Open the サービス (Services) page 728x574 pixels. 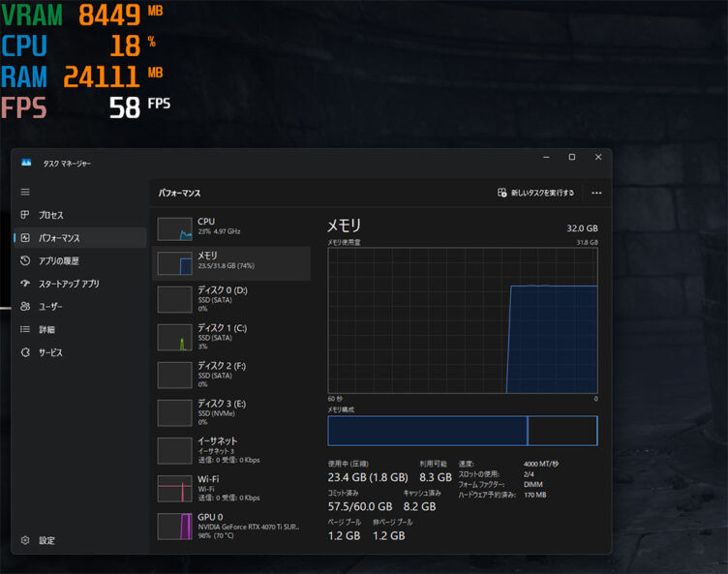(79, 352)
